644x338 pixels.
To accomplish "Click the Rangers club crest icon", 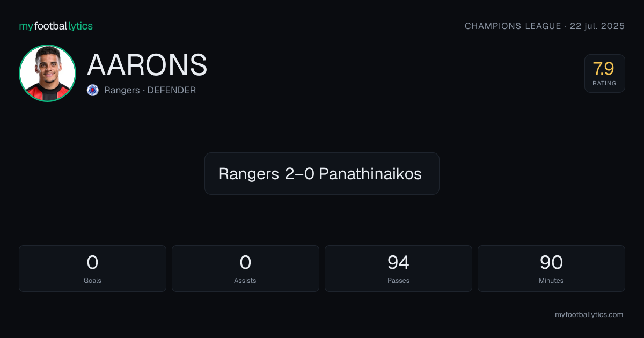I will (93, 90).
